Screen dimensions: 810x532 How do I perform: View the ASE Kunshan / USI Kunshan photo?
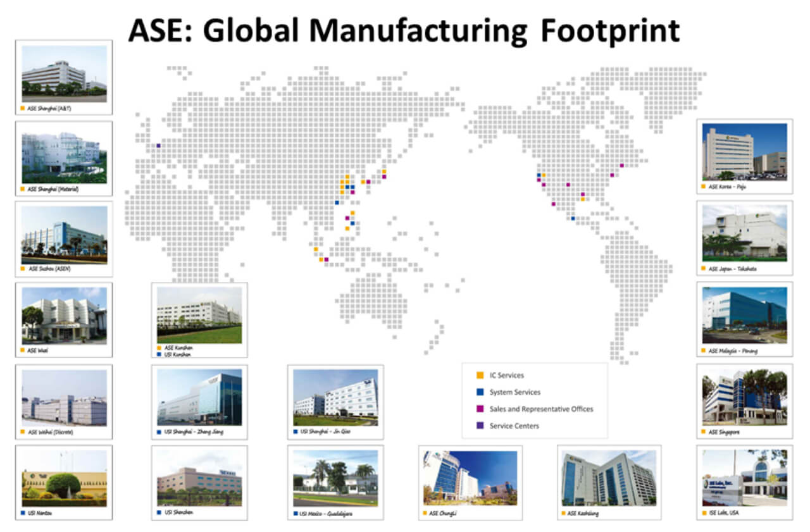click(x=199, y=315)
